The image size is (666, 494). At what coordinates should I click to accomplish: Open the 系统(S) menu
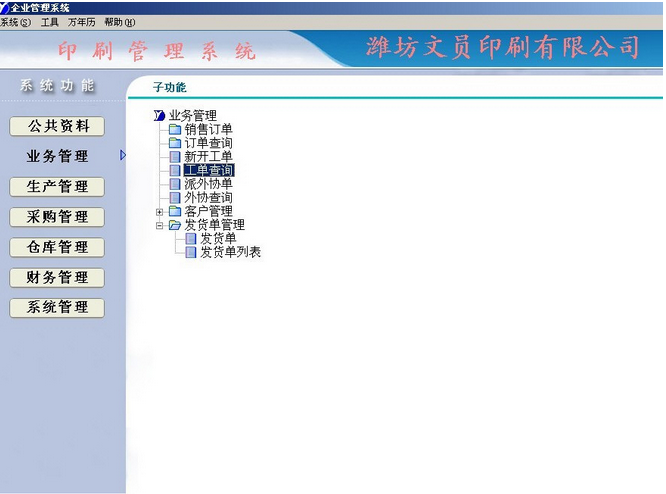15,22
